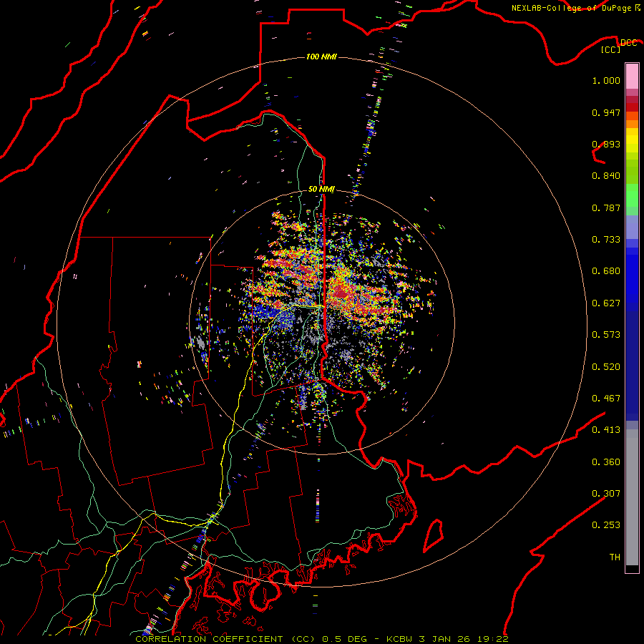The height and width of the screenshot is (644, 644).
Task: Click the 50 NMI range ring label
Action: (321, 189)
